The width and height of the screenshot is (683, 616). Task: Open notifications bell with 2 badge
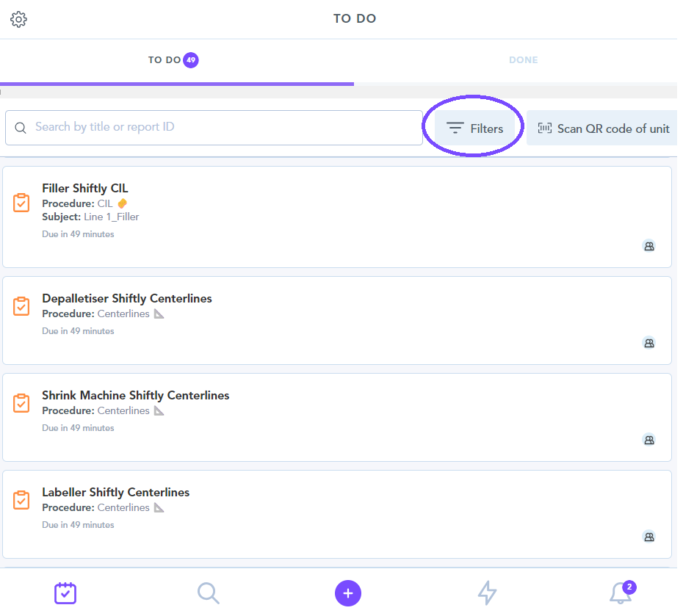pyautogui.click(x=621, y=593)
